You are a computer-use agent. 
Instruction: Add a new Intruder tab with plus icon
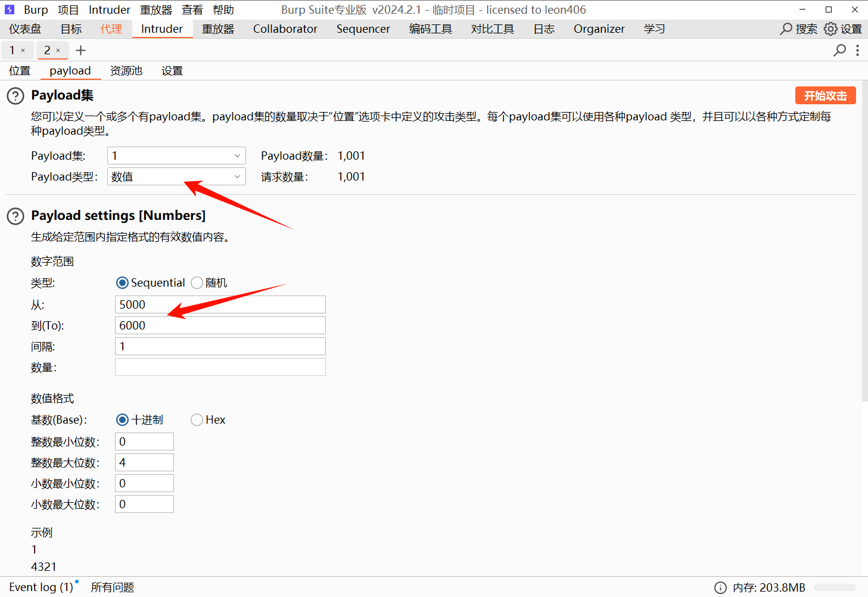[81, 51]
